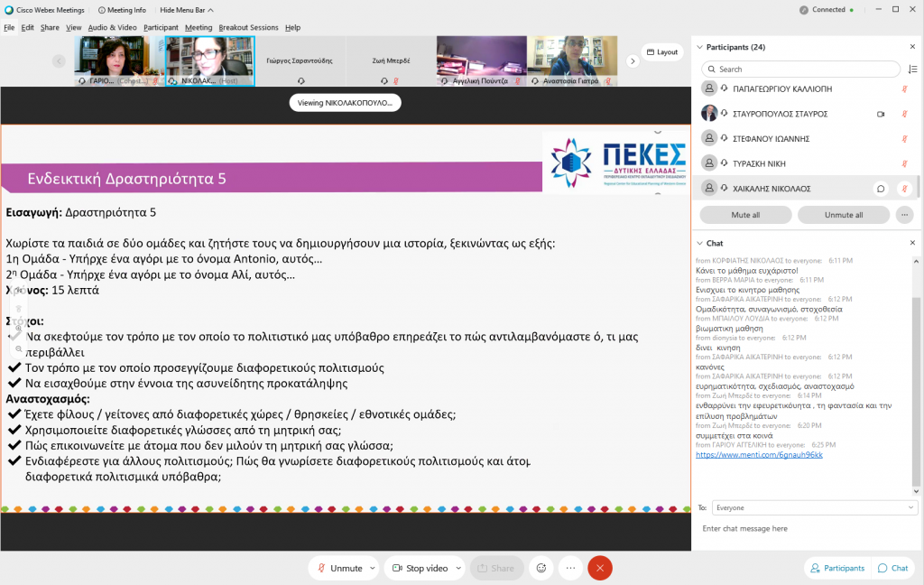Open the more options ellipsis in the meeting controls
This screenshot has width=924, height=585.
(569, 568)
